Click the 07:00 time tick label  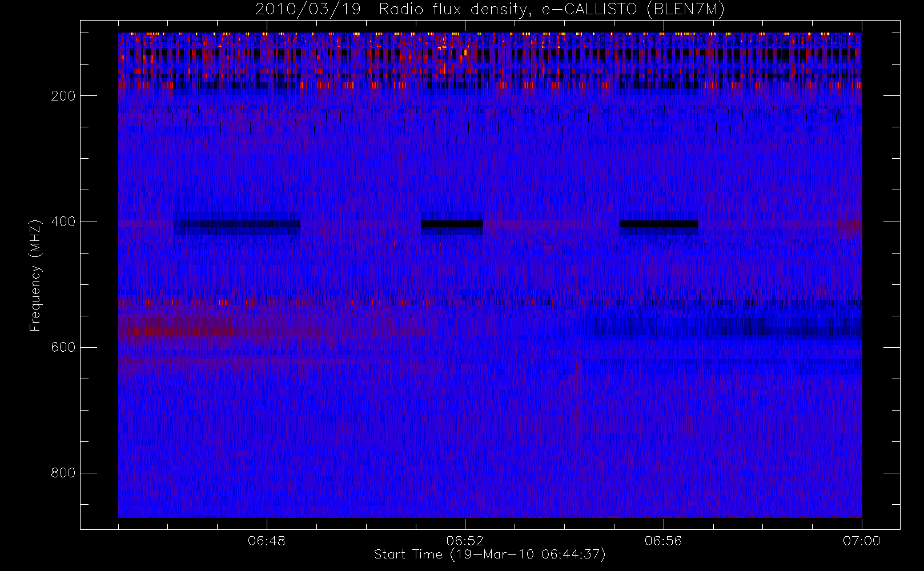861,541
